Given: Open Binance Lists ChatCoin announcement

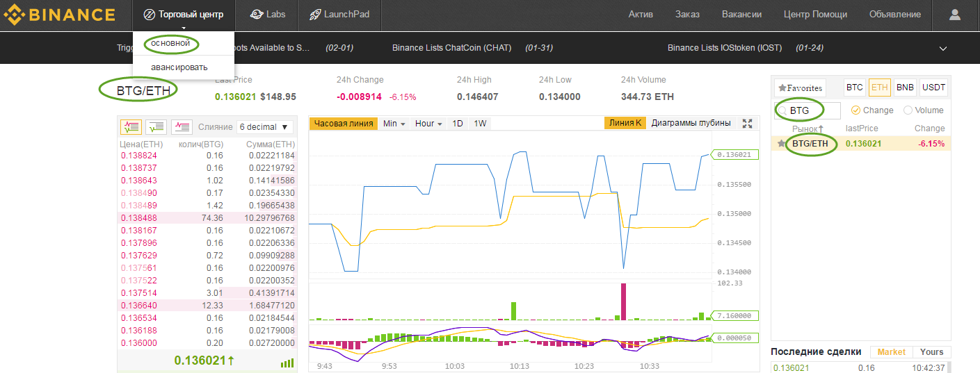Looking at the screenshot, I should [451, 48].
